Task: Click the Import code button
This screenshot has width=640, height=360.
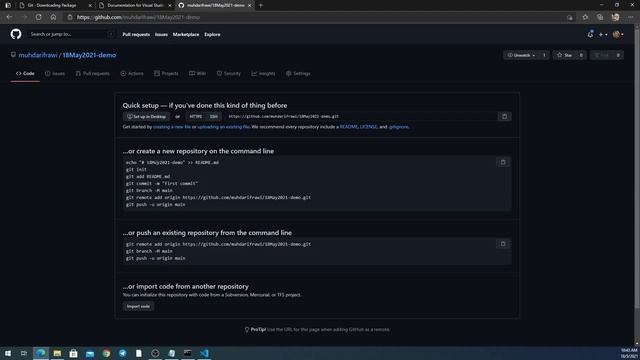Action: coord(138,306)
